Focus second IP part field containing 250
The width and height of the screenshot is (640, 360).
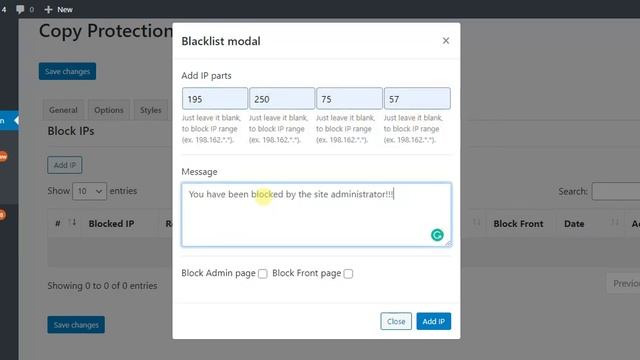tap(282, 98)
